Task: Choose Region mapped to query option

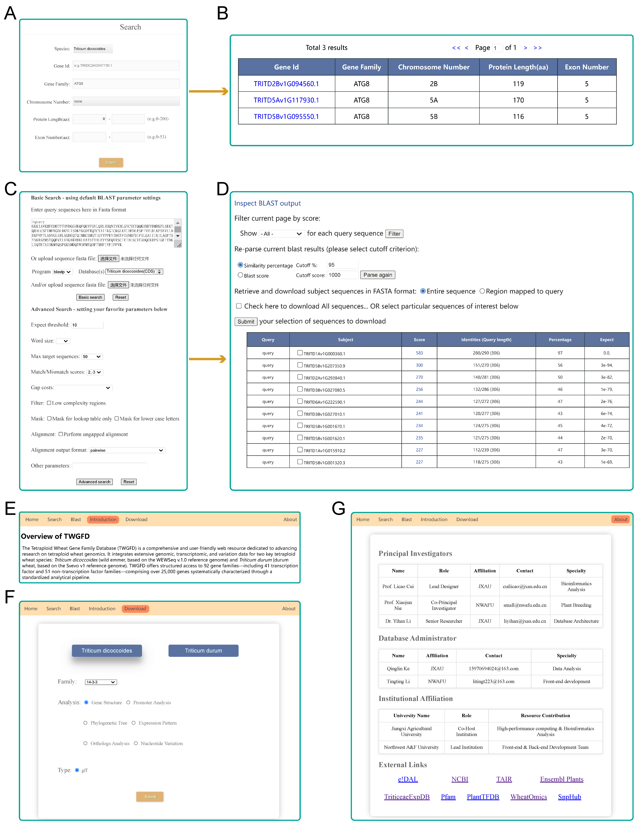Action: point(482,291)
